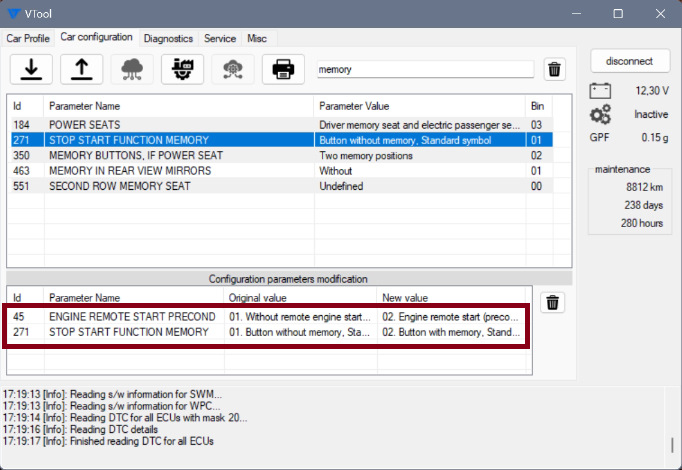Click Bin value 02 for MEMORY BUTTONS
The width and height of the screenshot is (682, 470).
tap(536, 156)
